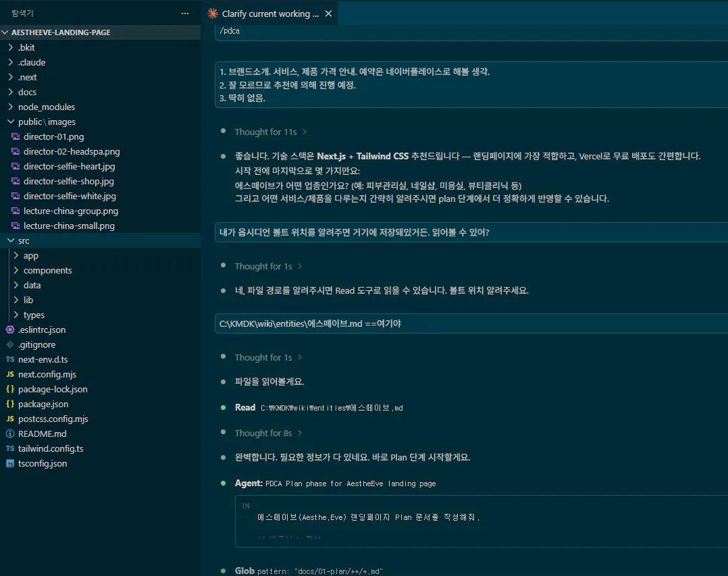Click the image icon of director-selfie-heart.jpg
Viewport: 728px width, 576px height.
(x=16, y=166)
